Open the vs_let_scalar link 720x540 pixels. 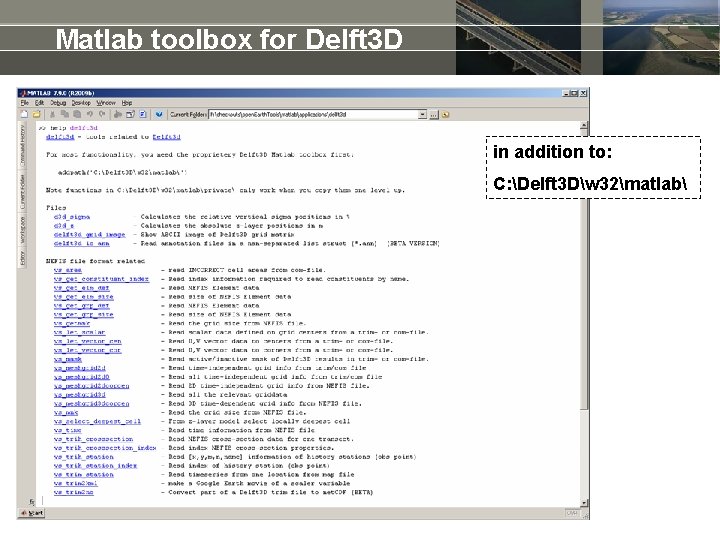[x=79, y=332]
